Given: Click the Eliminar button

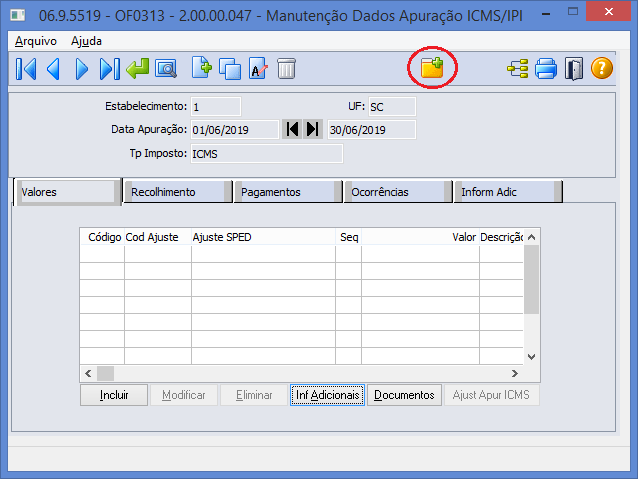Looking at the screenshot, I should 254,395.
